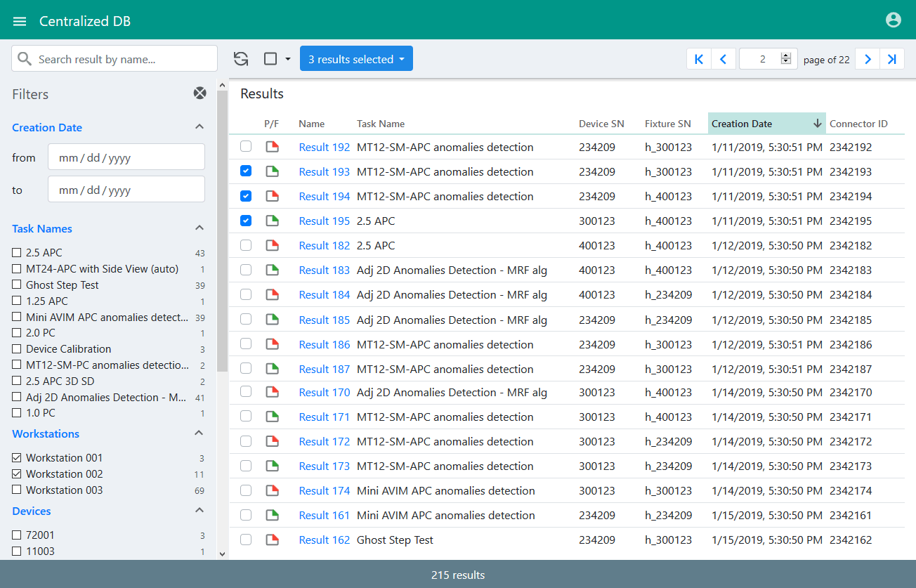Disable the Workstation 001 filter
Screen dimensions: 916x588
tap(17, 458)
